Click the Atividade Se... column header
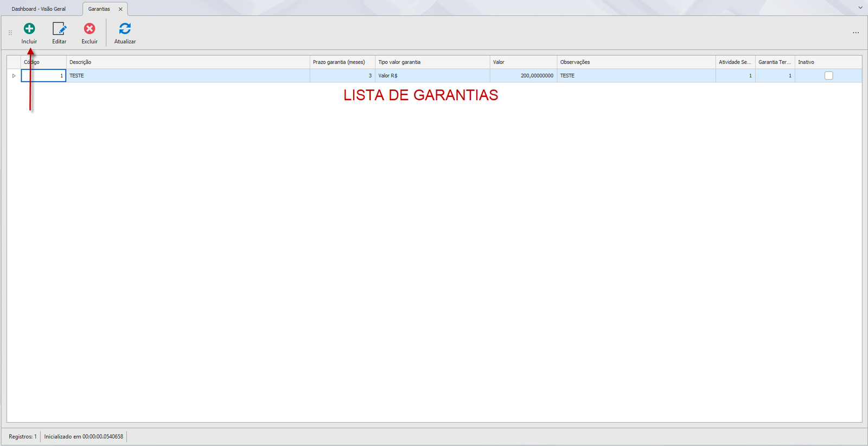Screen dimensions: 868x446 coord(735,62)
